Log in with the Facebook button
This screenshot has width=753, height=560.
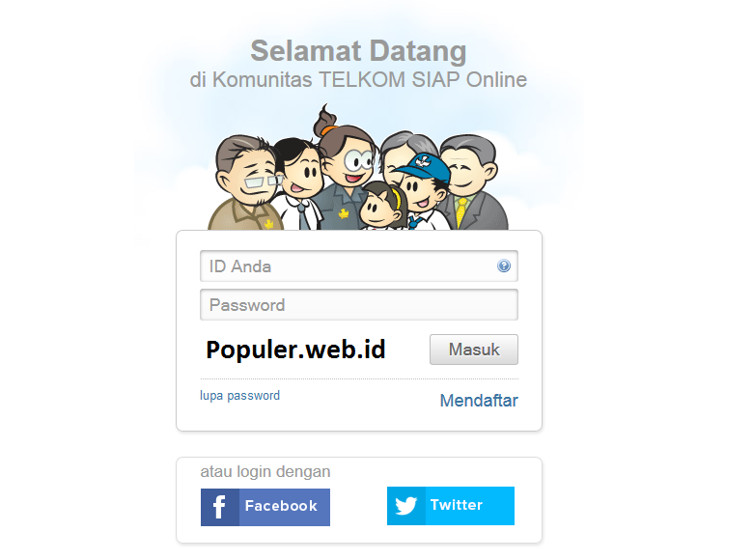pos(265,507)
